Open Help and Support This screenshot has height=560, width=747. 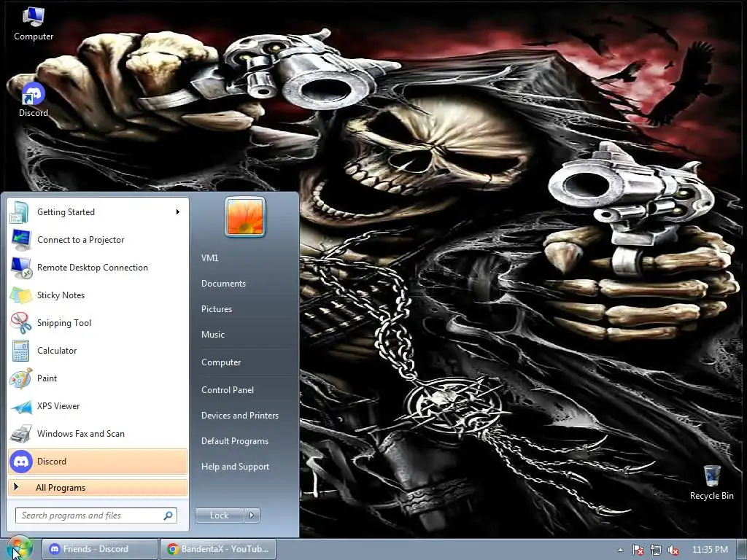tap(236, 467)
